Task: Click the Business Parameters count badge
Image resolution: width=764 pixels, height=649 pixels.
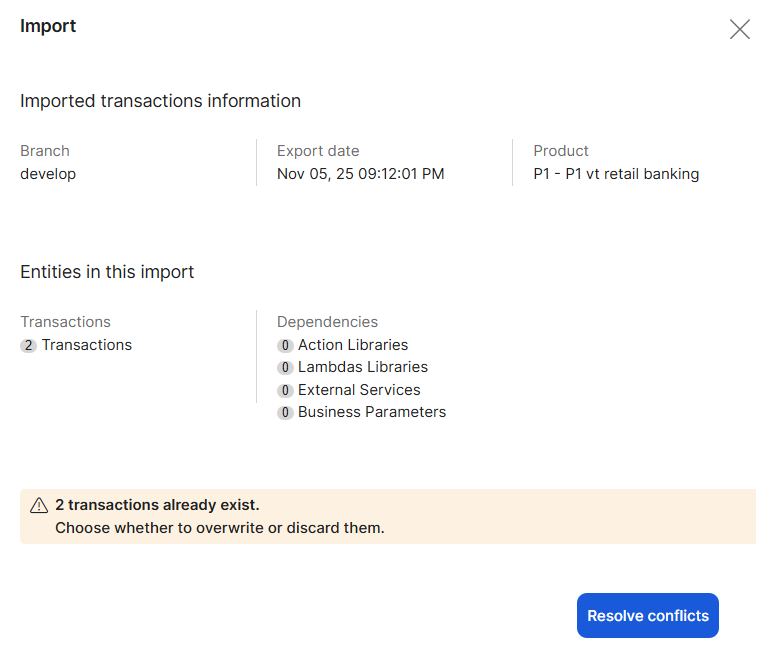Action: pyautogui.click(x=285, y=412)
